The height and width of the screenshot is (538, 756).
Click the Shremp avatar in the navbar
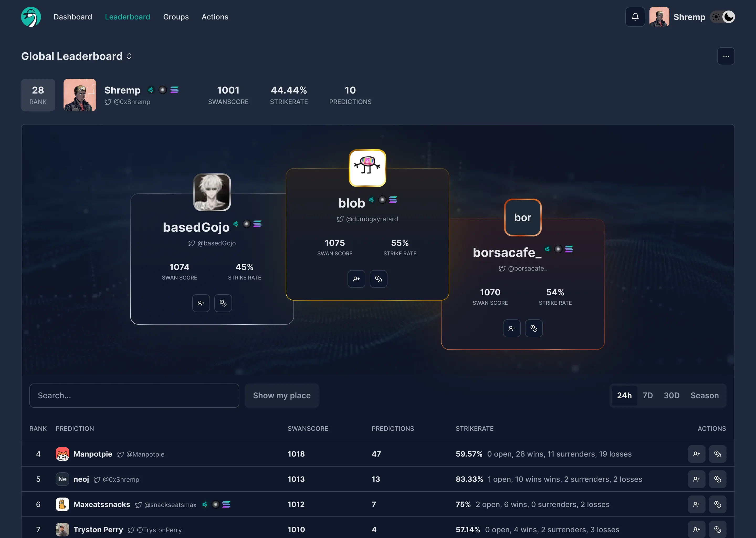[x=659, y=17]
